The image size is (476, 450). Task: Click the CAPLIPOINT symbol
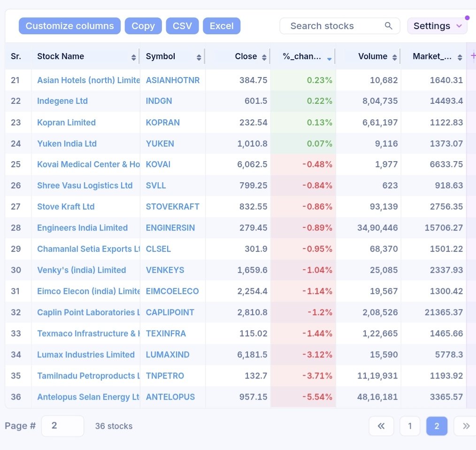[x=170, y=312]
